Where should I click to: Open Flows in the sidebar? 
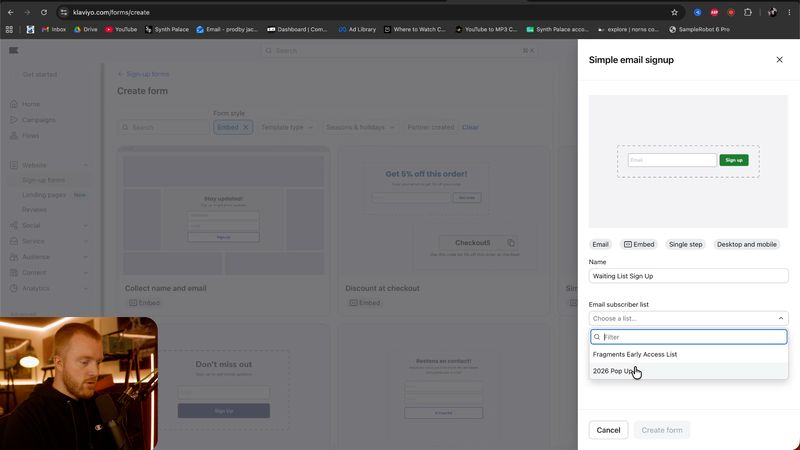(30, 136)
